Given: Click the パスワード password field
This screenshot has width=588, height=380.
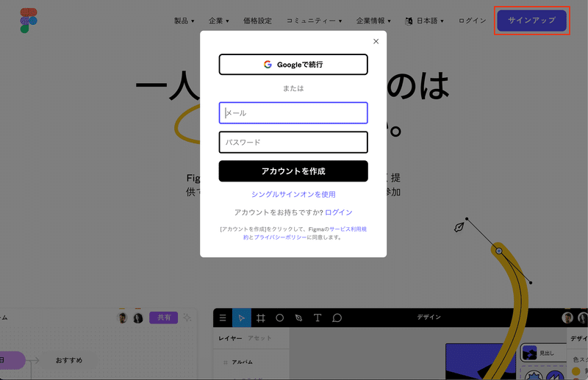Looking at the screenshot, I should point(293,142).
